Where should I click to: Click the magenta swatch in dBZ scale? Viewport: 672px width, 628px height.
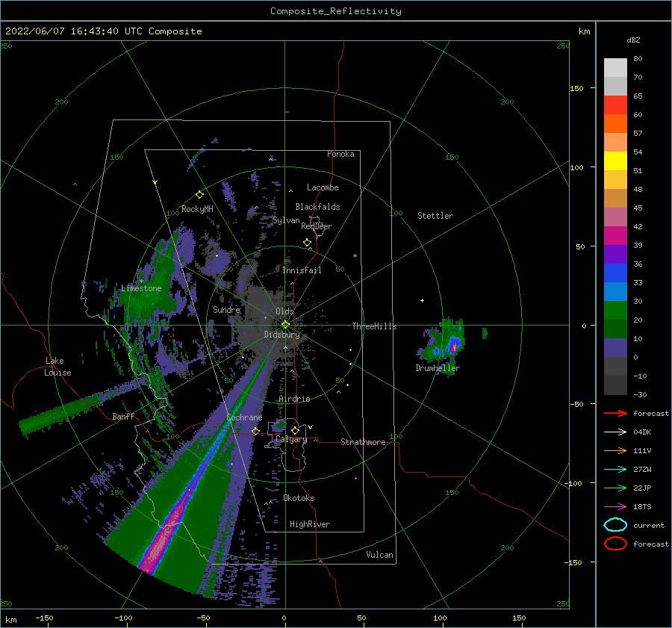click(615, 236)
